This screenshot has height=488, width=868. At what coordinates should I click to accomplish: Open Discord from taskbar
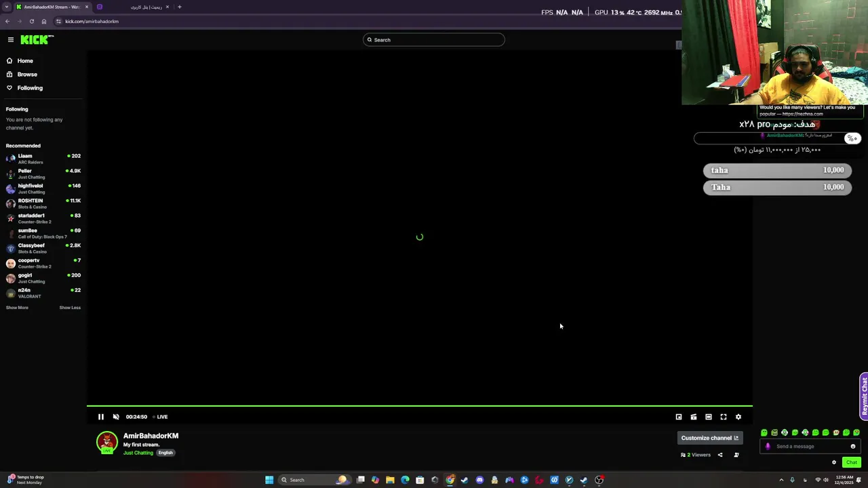click(x=479, y=480)
